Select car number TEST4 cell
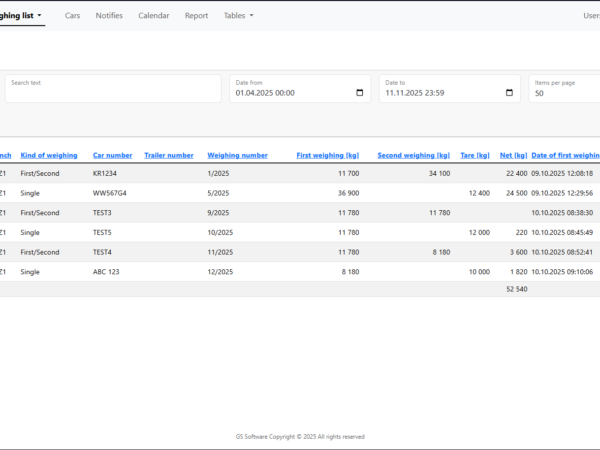The height and width of the screenshot is (450, 600). [102, 252]
